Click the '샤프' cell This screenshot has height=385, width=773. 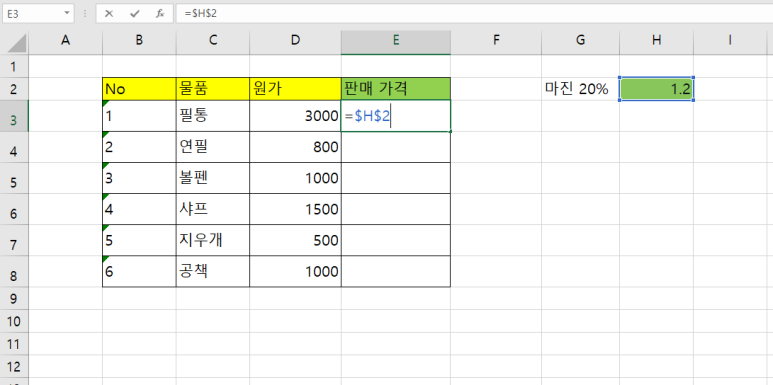click(x=212, y=209)
